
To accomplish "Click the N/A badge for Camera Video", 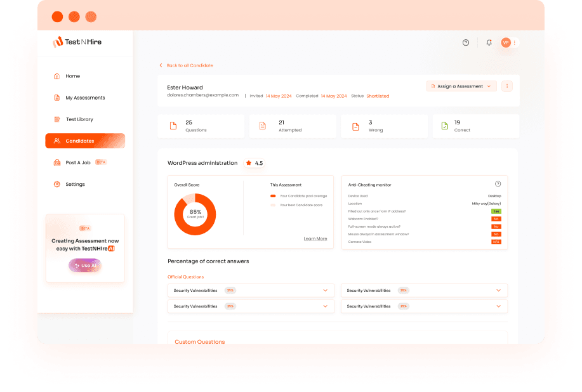I will tap(496, 242).
